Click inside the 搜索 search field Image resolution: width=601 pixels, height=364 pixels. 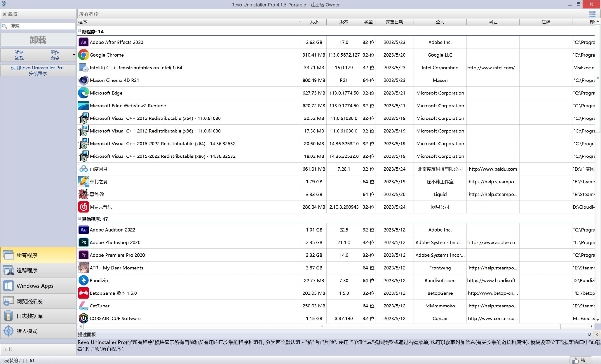42,26
